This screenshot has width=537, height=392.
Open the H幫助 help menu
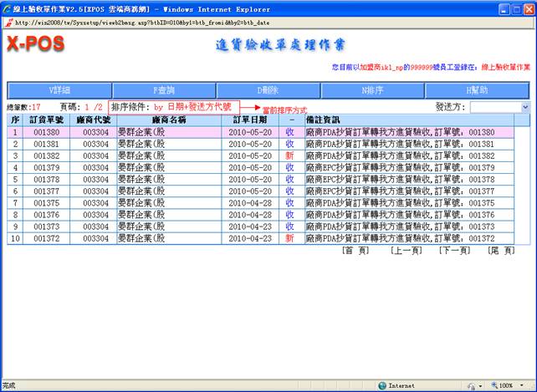tap(477, 89)
